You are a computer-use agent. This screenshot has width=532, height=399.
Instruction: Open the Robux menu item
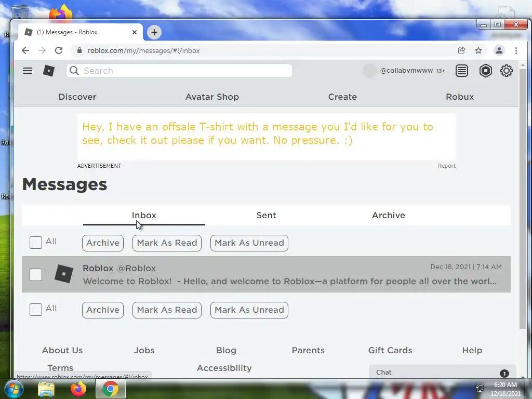point(460,97)
